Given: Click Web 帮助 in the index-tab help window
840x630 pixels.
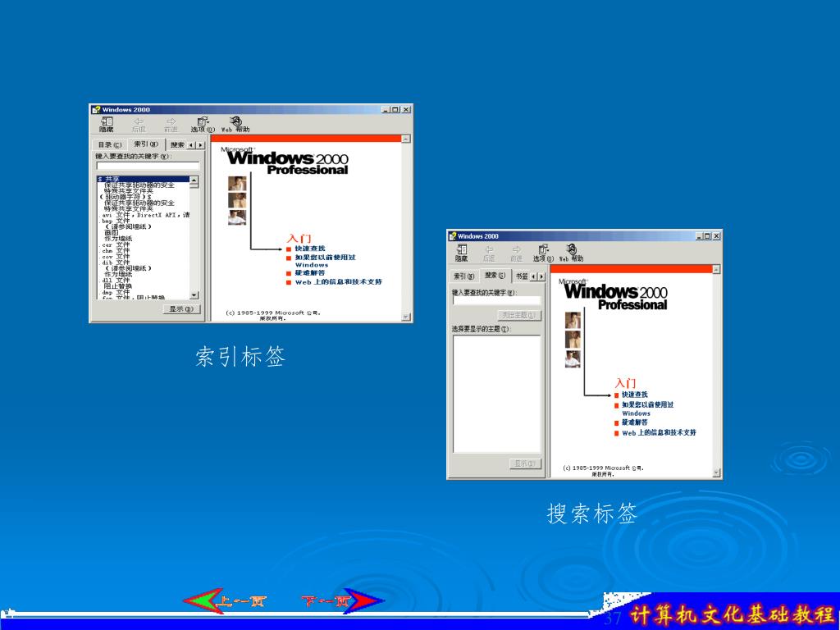Looking at the screenshot, I should pyautogui.click(x=235, y=125).
